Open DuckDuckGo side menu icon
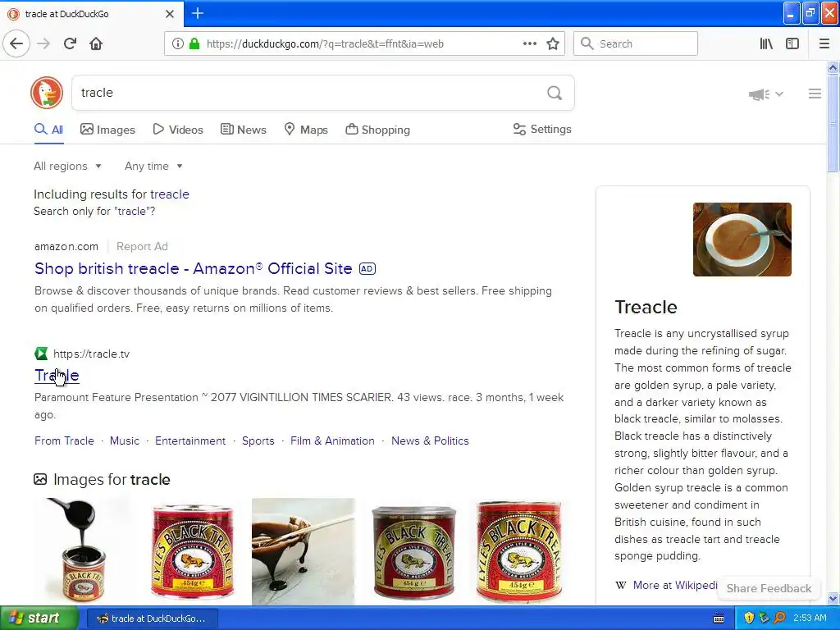840x630 pixels. [x=815, y=94]
